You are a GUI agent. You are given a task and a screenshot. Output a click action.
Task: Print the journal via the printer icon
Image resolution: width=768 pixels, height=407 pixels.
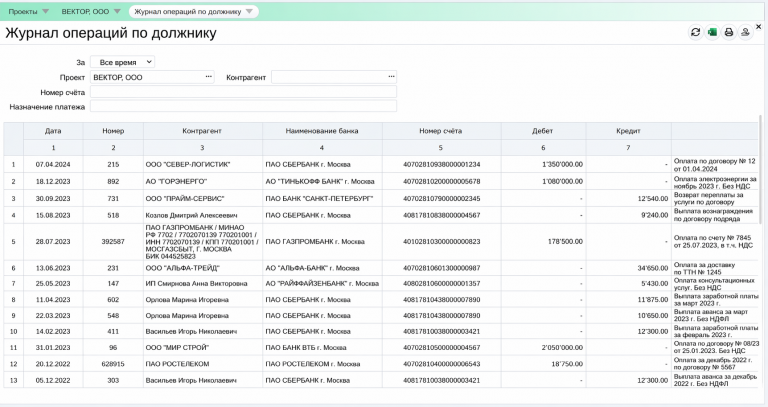pyautogui.click(x=729, y=32)
